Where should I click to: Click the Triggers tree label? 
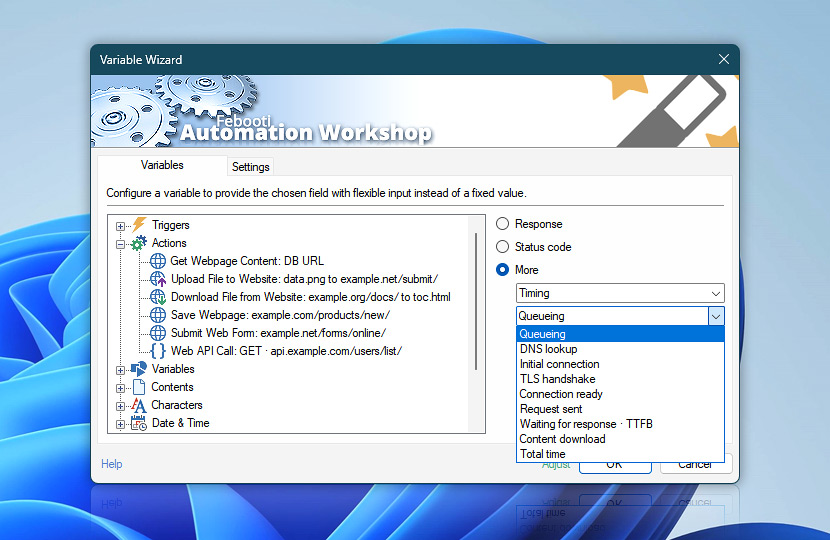coord(170,225)
